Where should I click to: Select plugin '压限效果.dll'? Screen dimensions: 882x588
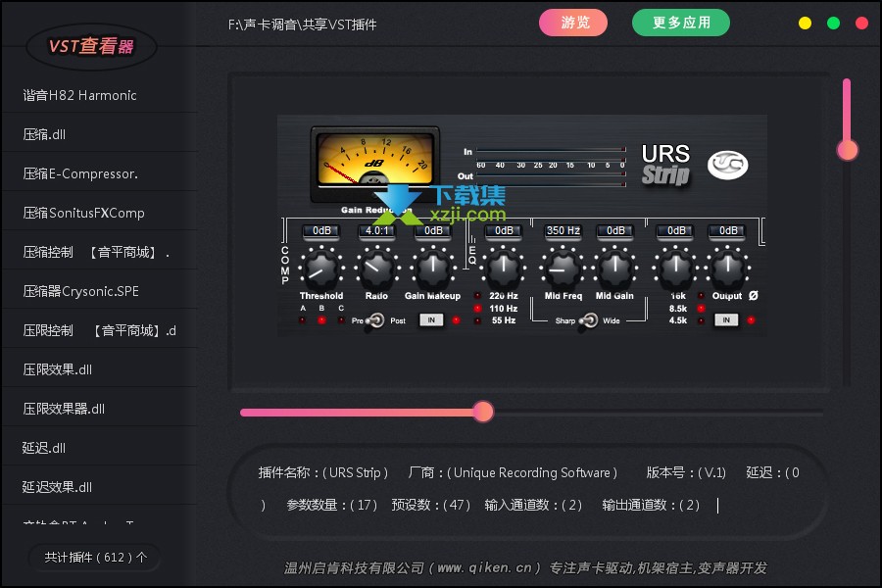(100, 369)
